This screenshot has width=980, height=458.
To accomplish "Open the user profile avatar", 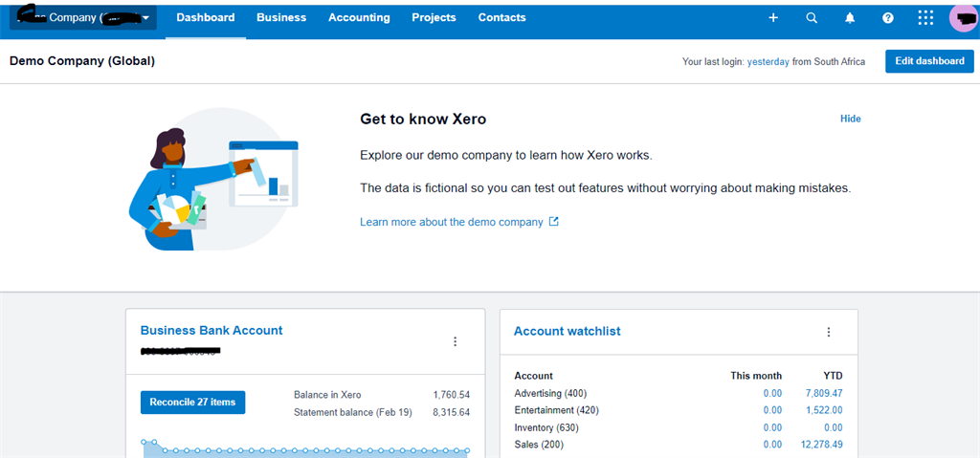I will coord(963,18).
